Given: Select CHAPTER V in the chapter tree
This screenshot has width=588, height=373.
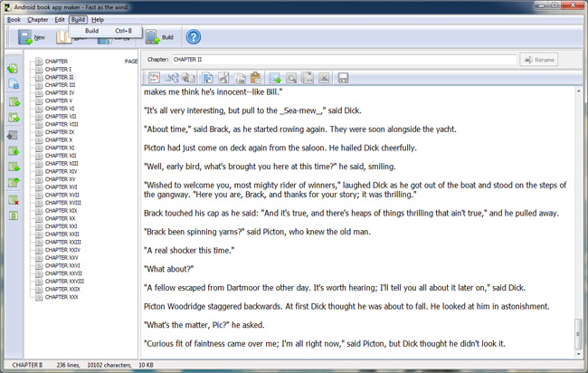Looking at the screenshot, I should (x=59, y=100).
